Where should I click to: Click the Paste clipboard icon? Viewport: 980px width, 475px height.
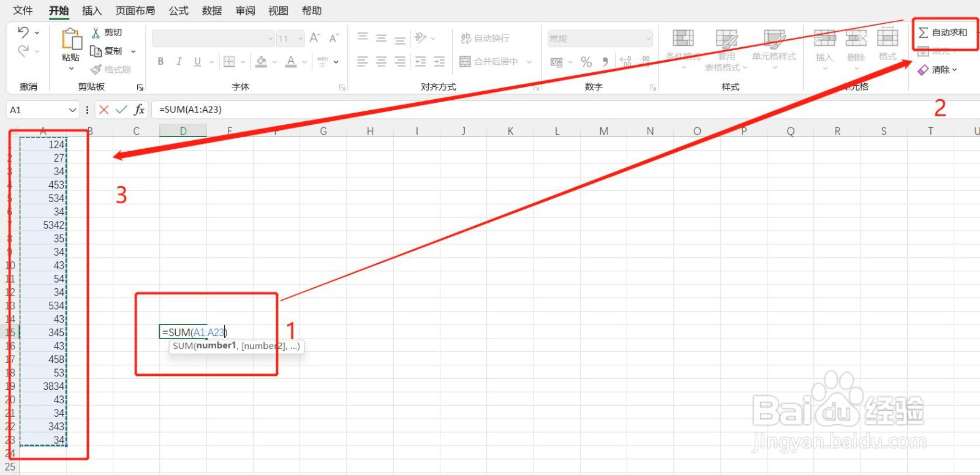click(71, 39)
